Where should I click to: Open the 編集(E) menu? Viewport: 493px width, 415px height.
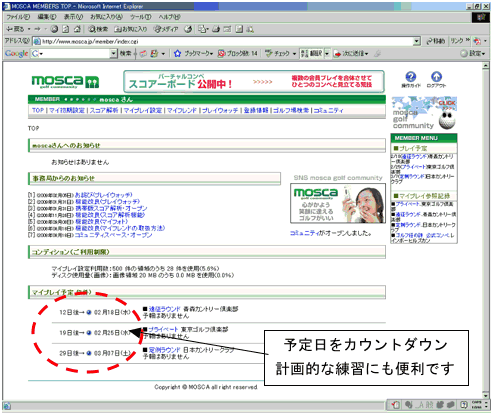coord(47,17)
